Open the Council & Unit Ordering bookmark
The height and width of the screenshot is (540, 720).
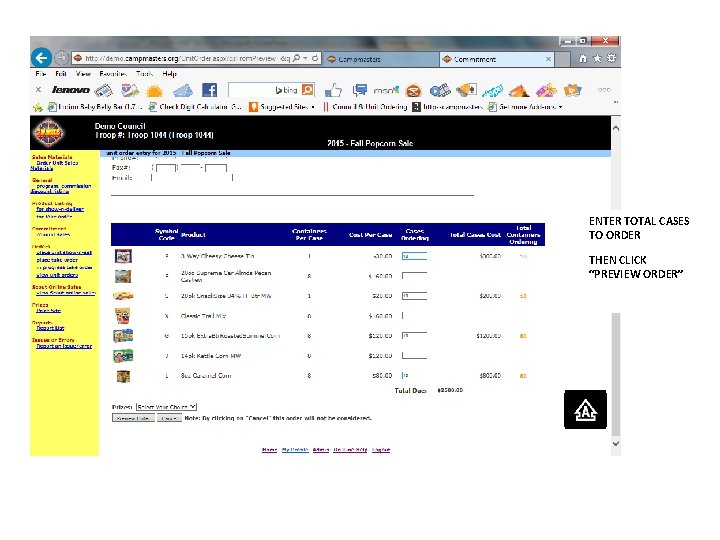pos(365,107)
